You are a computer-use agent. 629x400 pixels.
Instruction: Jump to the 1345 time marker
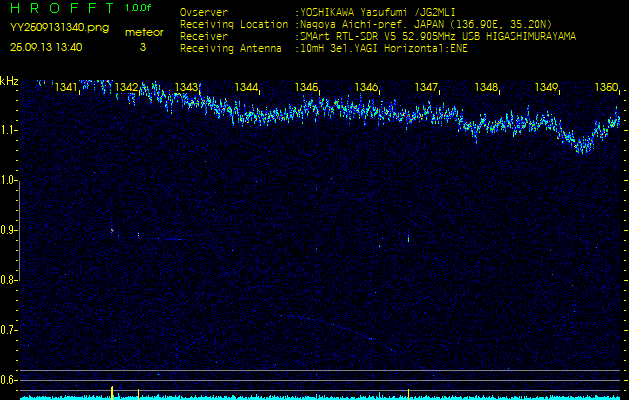pos(306,88)
